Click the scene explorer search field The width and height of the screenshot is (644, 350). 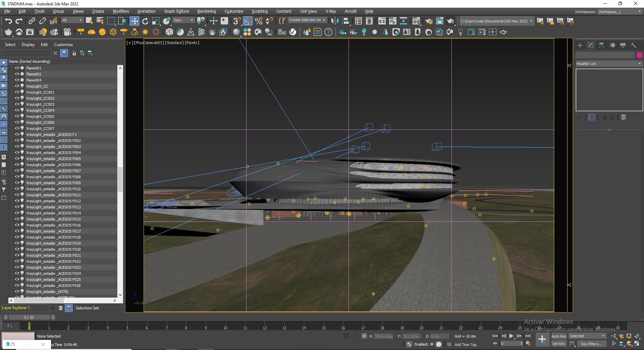coord(26,53)
